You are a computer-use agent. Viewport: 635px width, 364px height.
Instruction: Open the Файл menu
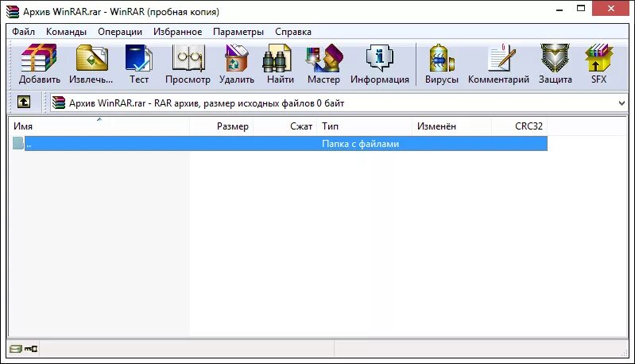click(x=23, y=32)
